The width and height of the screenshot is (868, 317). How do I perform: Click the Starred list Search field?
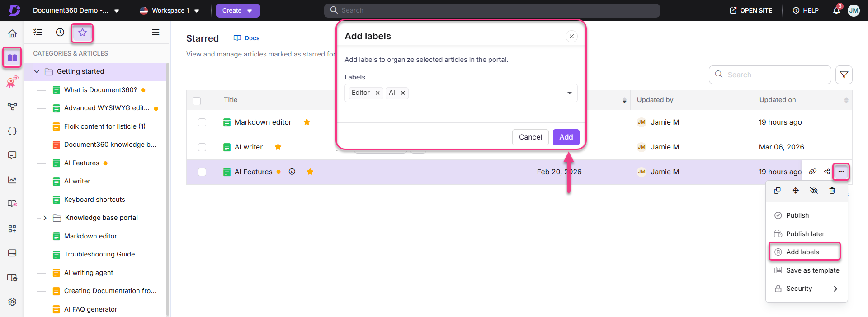tap(770, 75)
